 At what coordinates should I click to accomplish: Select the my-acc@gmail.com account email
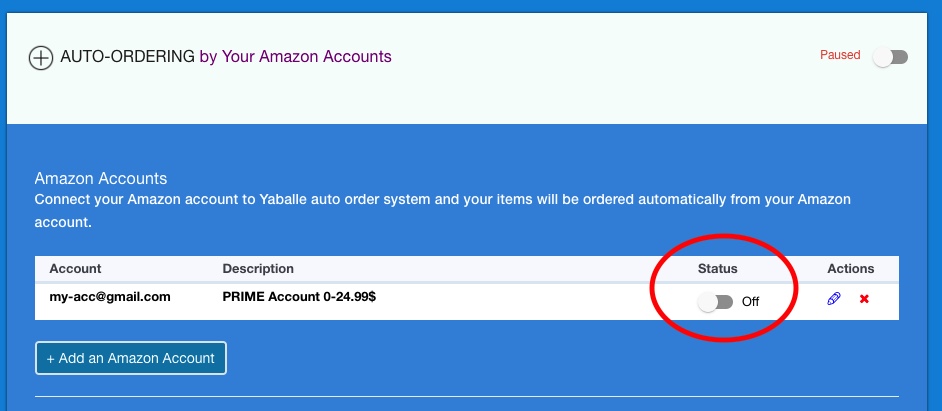(x=110, y=297)
